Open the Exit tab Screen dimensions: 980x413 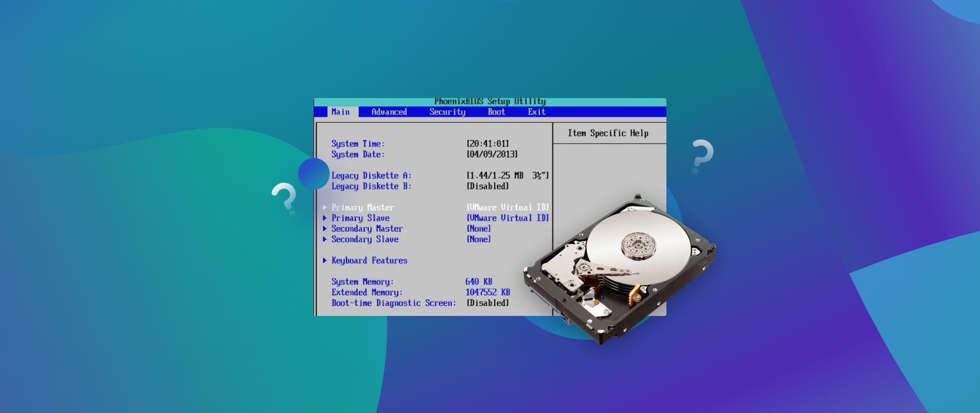pos(536,112)
